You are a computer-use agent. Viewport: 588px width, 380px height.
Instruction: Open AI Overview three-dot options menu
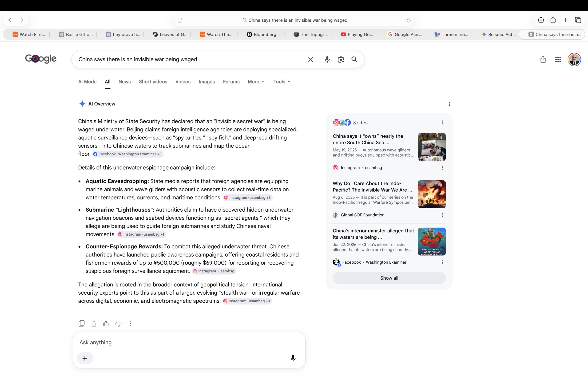[x=449, y=104]
